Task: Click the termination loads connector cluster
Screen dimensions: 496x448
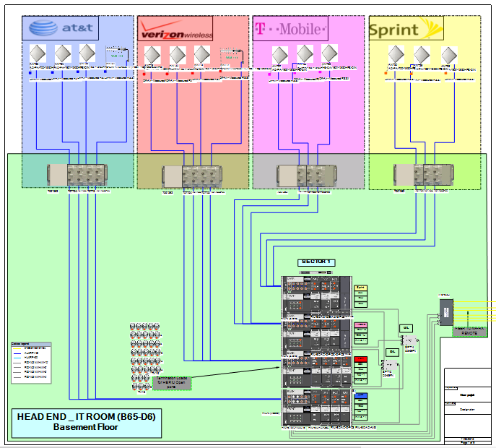Action: click(146, 357)
